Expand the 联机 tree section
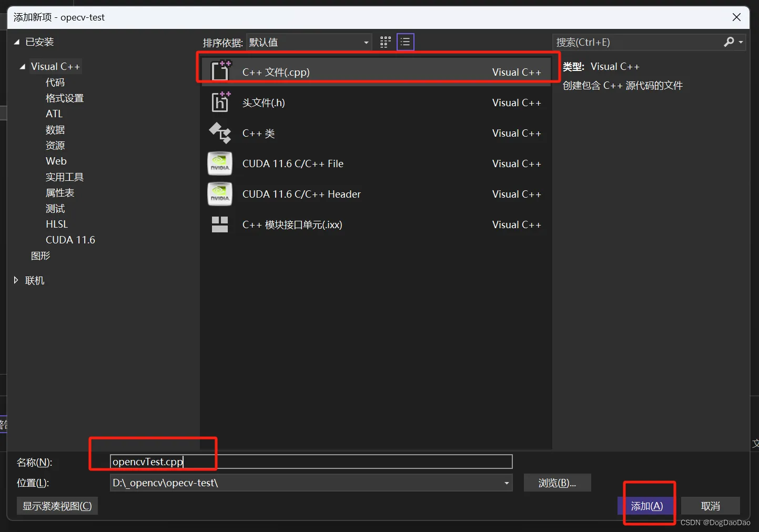The width and height of the screenshot is (759, 532). click(16, 280)
